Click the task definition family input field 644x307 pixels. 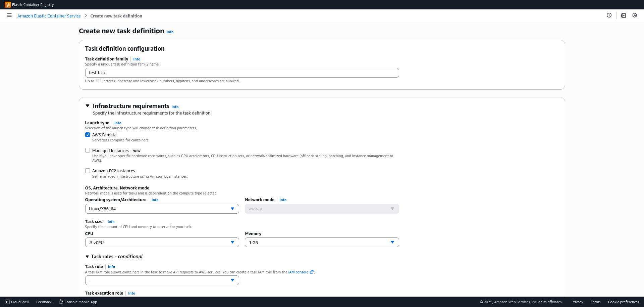(241, 73)
